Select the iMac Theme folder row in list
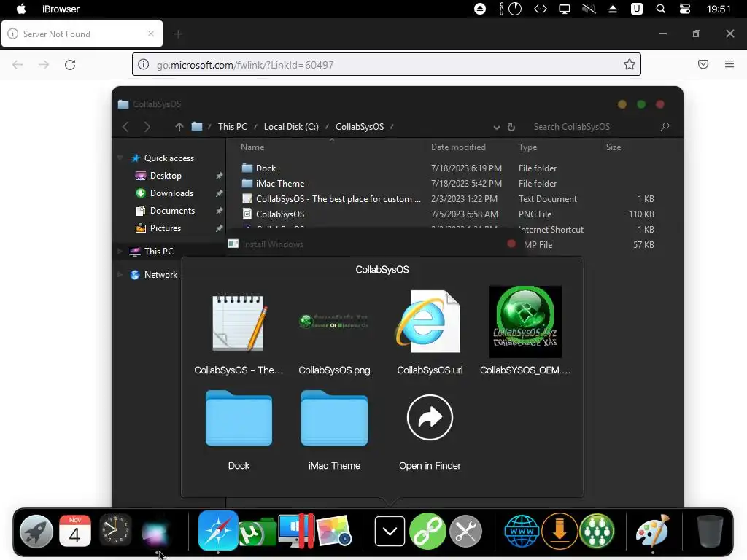Image resolution: width=747 pixels, height=560 pixels. point(448,183)
